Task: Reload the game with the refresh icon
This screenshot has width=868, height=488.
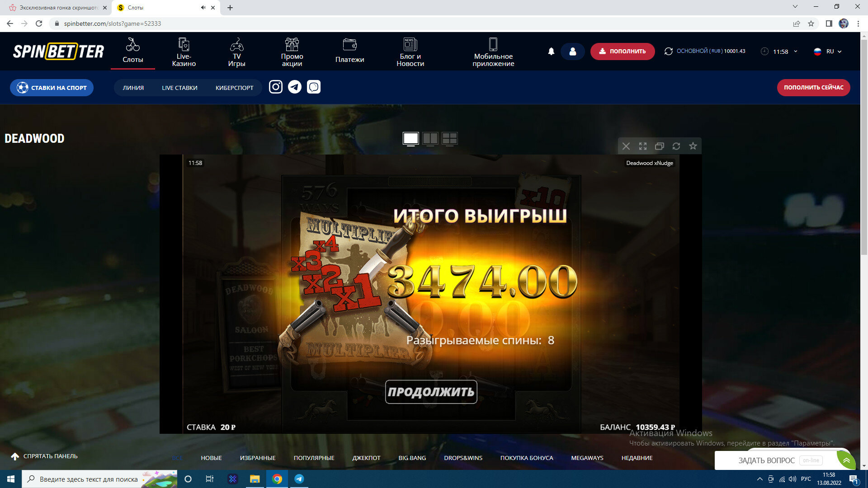Action: [676, 146]
